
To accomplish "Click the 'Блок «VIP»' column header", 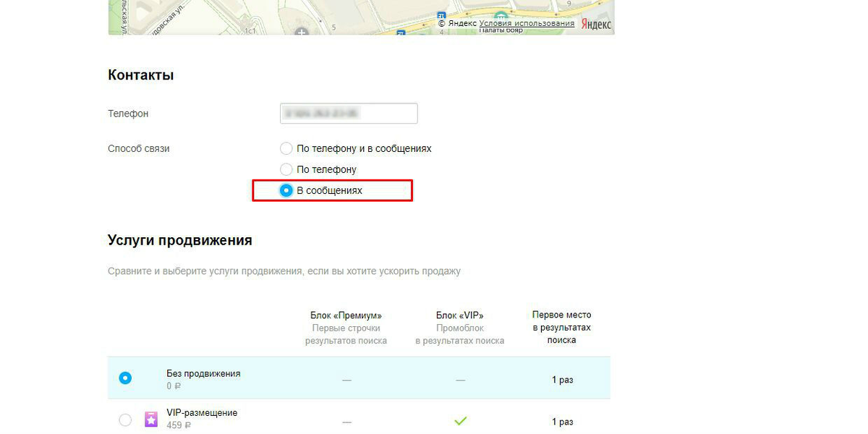I will [460, 315].
